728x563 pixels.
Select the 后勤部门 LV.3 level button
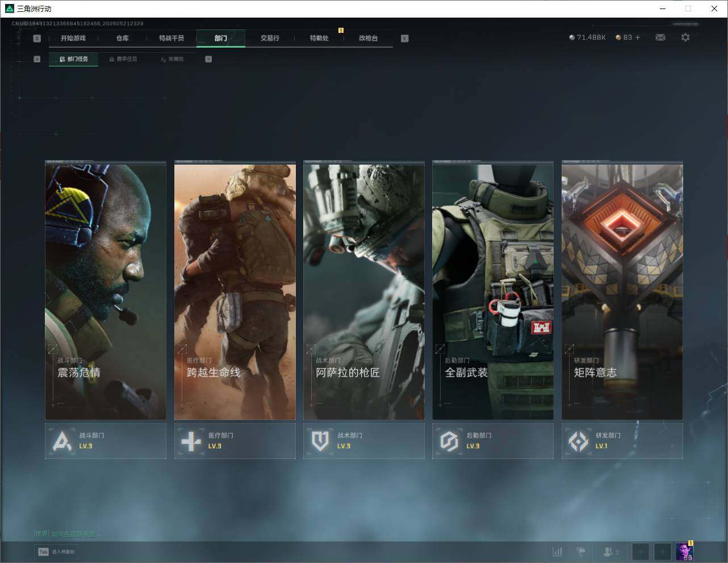pos(493,441)
